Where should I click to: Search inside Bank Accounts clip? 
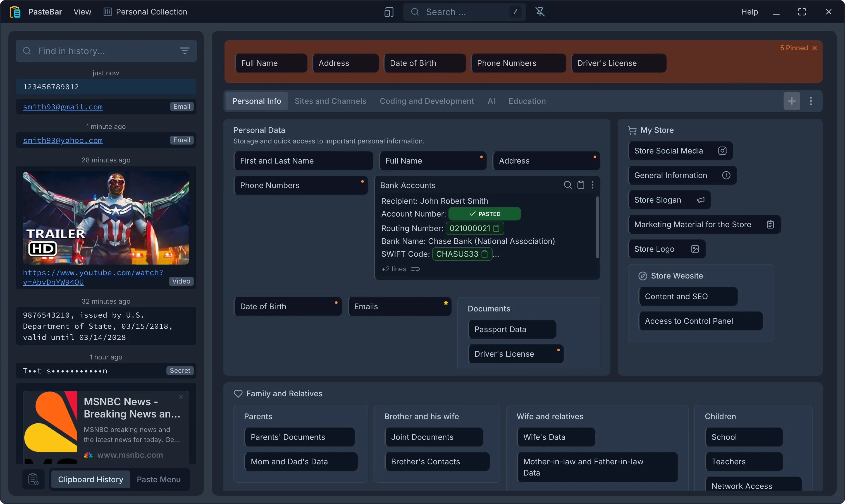(x=567, y=185)
